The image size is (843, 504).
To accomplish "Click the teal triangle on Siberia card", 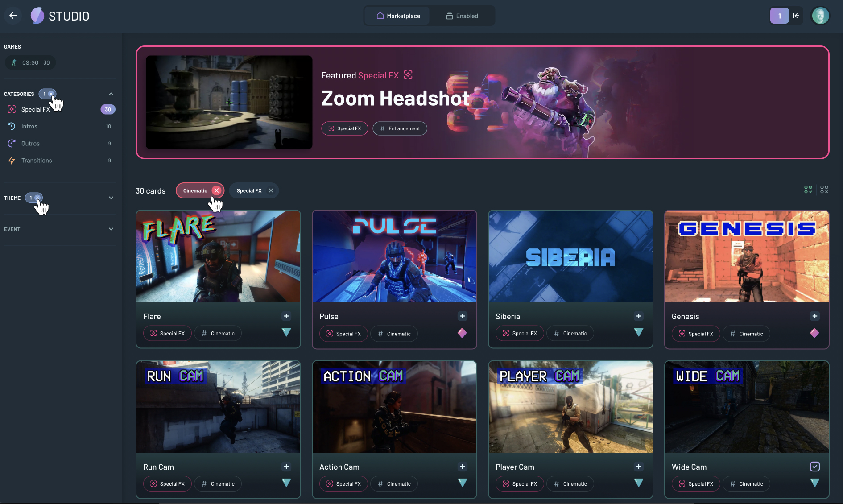I will (x=639, y=332).
